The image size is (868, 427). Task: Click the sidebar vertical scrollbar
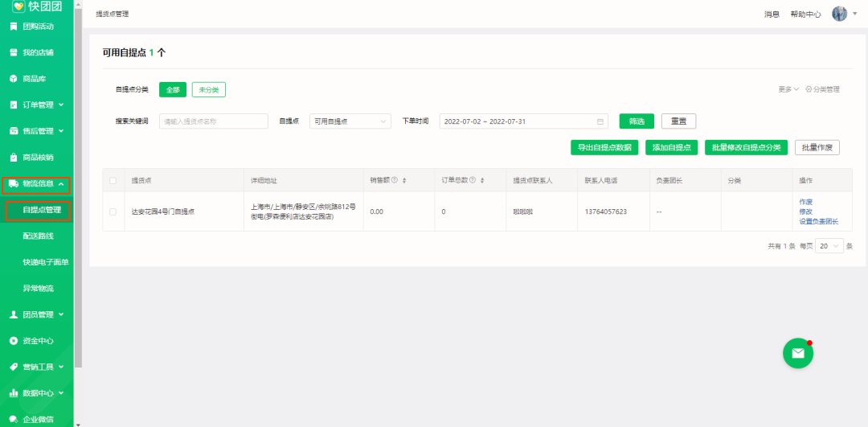78,186
